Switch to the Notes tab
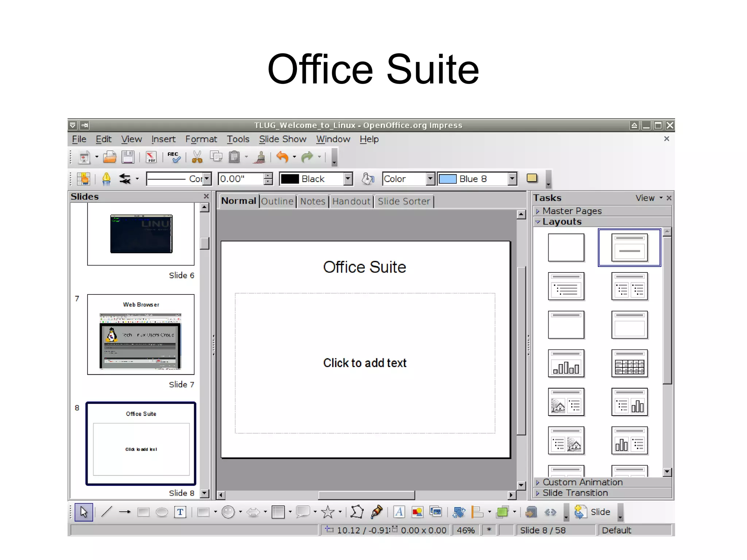Image resolution: width=747 pixels, height=560 pixels. pyautogui.click(x=313, y=201)
